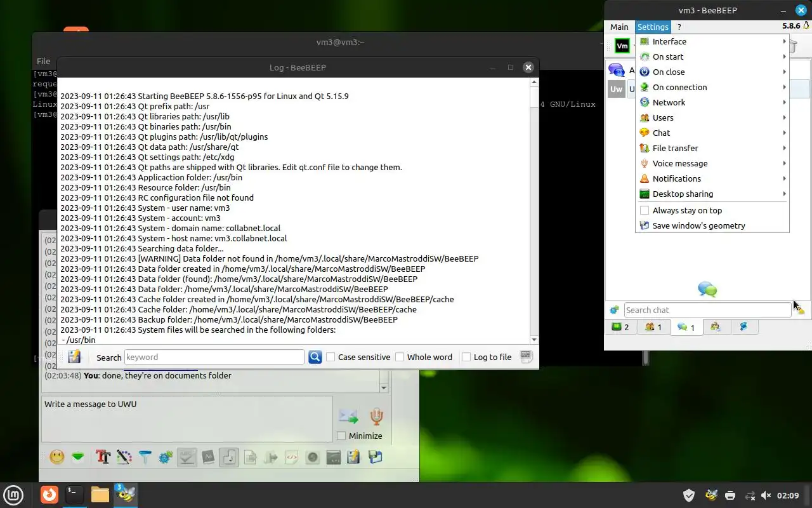Open chat settings gear icon in toolbar
This screenshot has width=812, height=508.
click(x=166, y=457)
